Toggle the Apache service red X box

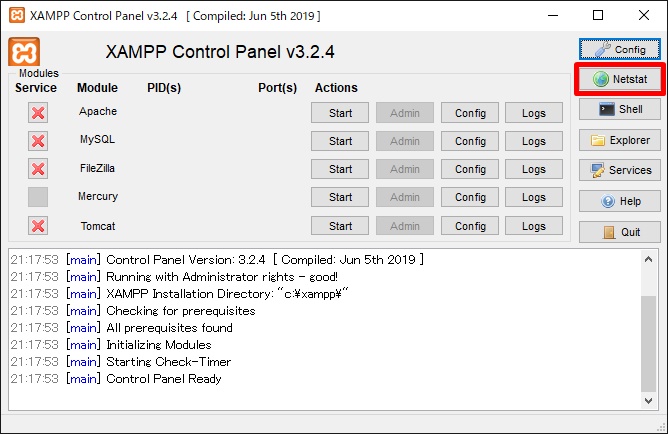click(x=38, y=113)
